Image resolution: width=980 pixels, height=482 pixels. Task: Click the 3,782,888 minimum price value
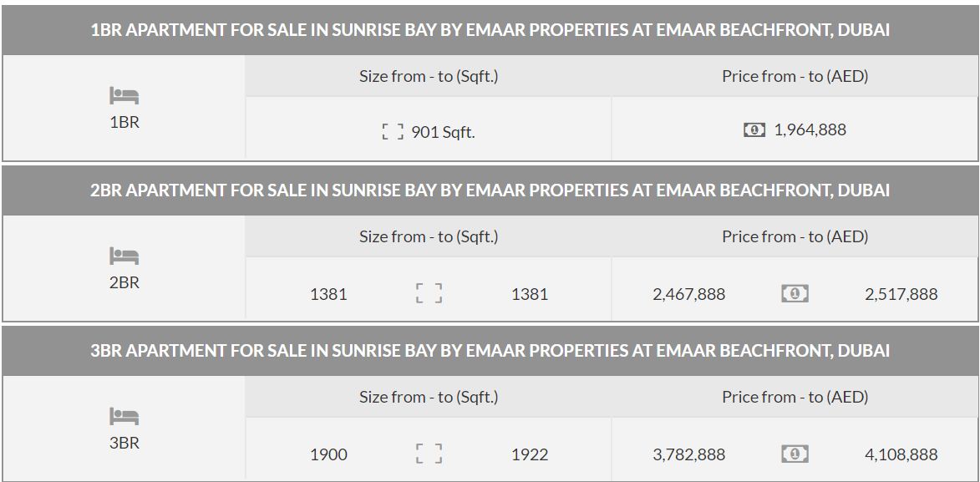[x=688, y=454]
